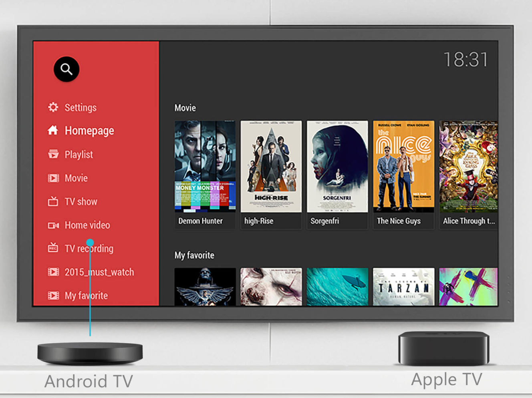Open Playlist from the sidebar menu
Screen dimensions: 532x398
[x=79, y=155]
